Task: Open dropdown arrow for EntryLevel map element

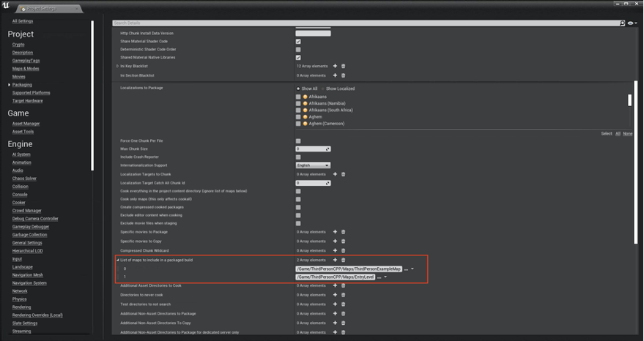Action: point(385,277)
